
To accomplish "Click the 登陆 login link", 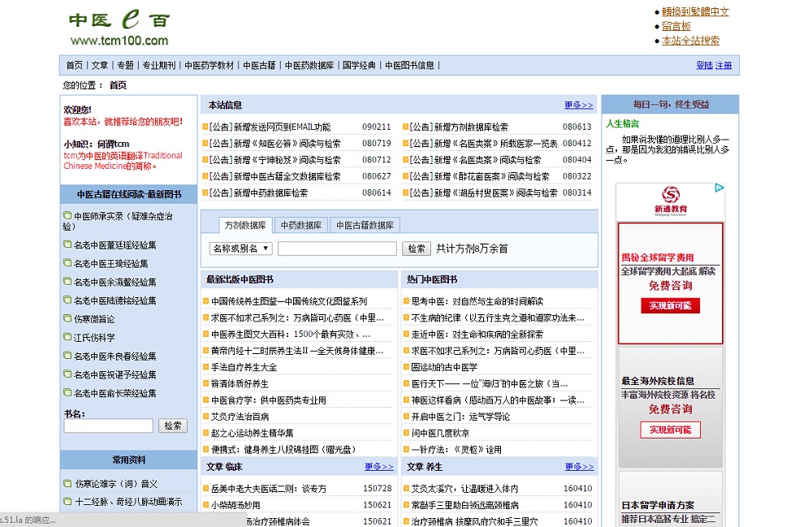I will click(x=704, y=65).
